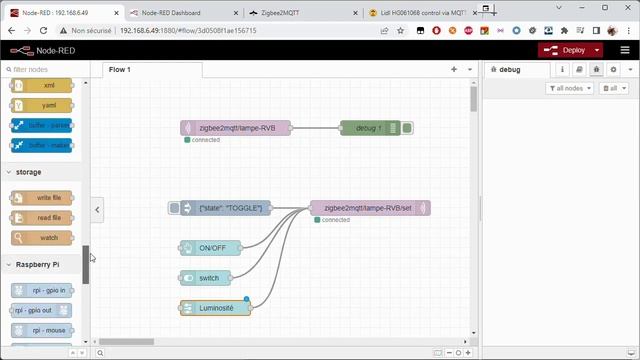The width and height of the screenshot is (640, 360).
Task: Open the info sidebar tab icon
Action: point(562,69)
